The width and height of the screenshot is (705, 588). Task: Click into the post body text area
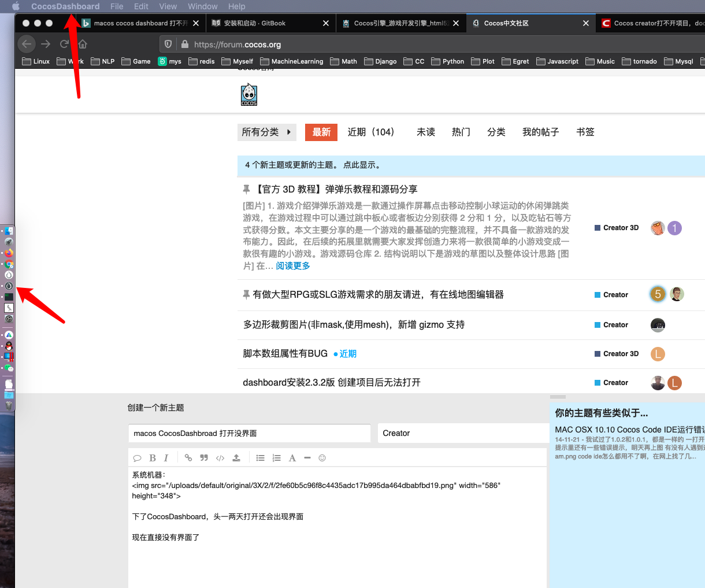[337, 527]
